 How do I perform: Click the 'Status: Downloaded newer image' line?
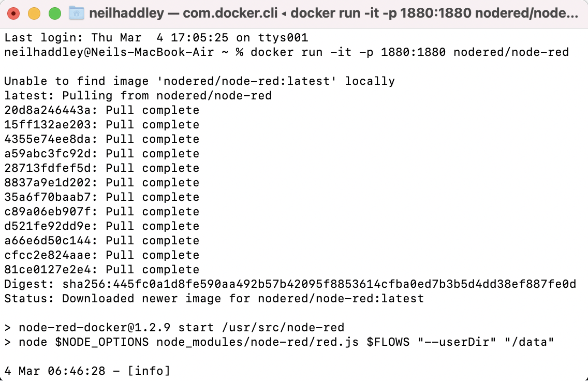point(214,299)
